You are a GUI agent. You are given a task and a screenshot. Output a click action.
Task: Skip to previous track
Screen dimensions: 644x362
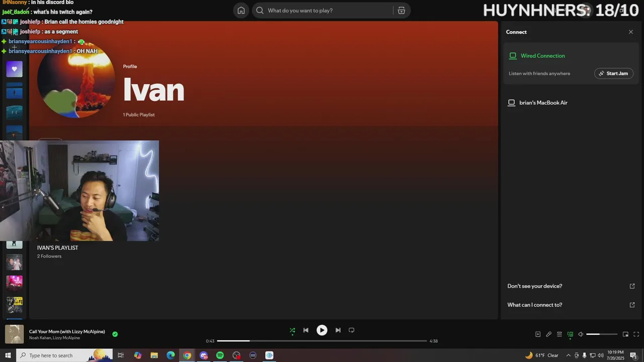click(x=306, y=330)
